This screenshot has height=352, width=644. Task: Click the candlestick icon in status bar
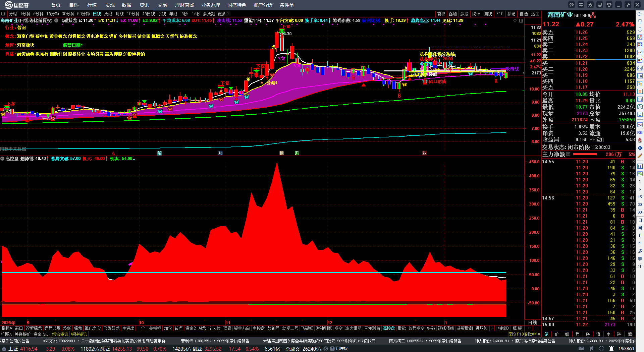click(x=591, y=349)
